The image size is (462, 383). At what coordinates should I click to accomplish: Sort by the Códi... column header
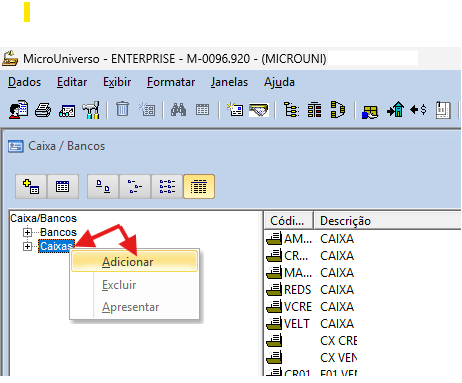(x=289, y=221)
